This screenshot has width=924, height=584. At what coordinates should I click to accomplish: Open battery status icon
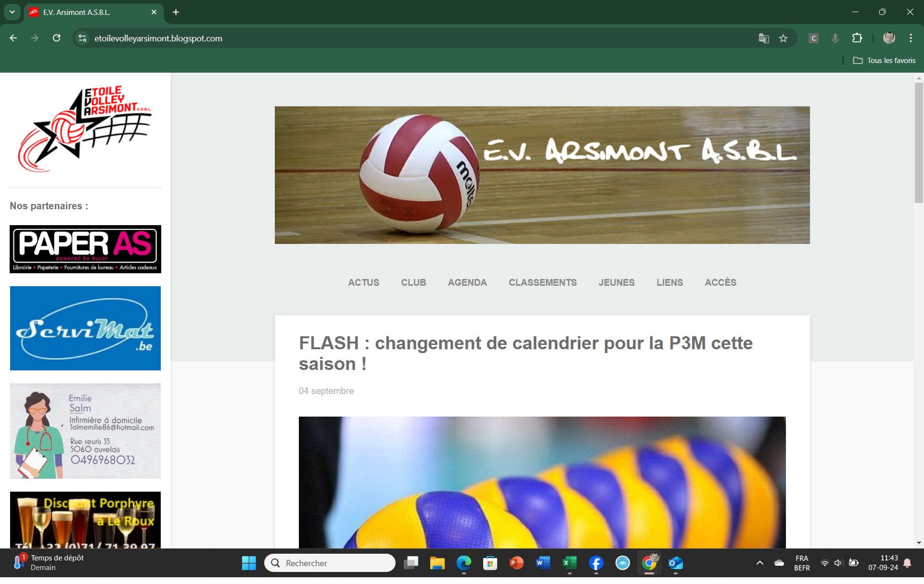click(854, 563)
